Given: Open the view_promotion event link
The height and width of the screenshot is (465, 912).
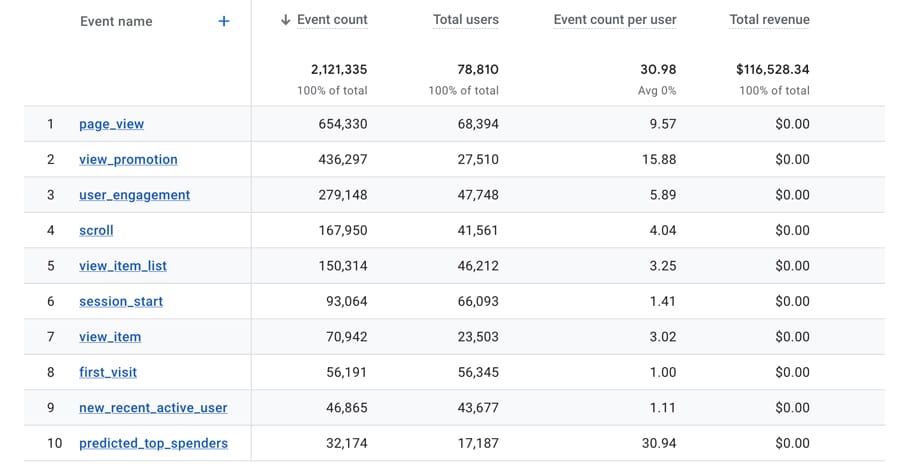Looking at the screenshot, I should pos(129,159).
